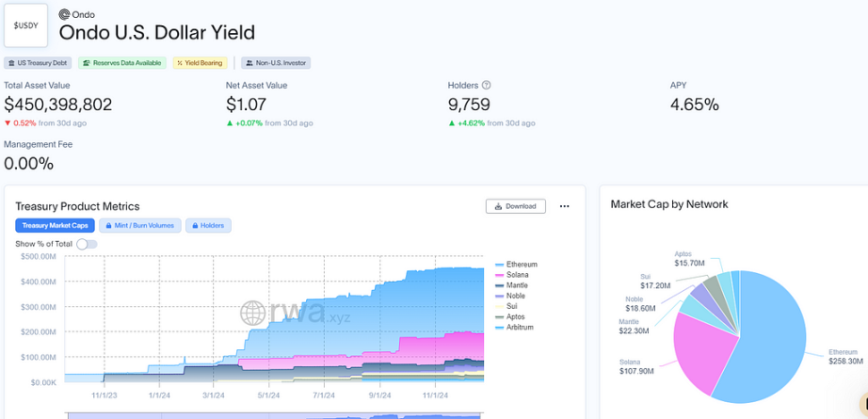Toggle Arbitrum series in chart legend
This screenshot has width=868, height=419.
[514, 327]
